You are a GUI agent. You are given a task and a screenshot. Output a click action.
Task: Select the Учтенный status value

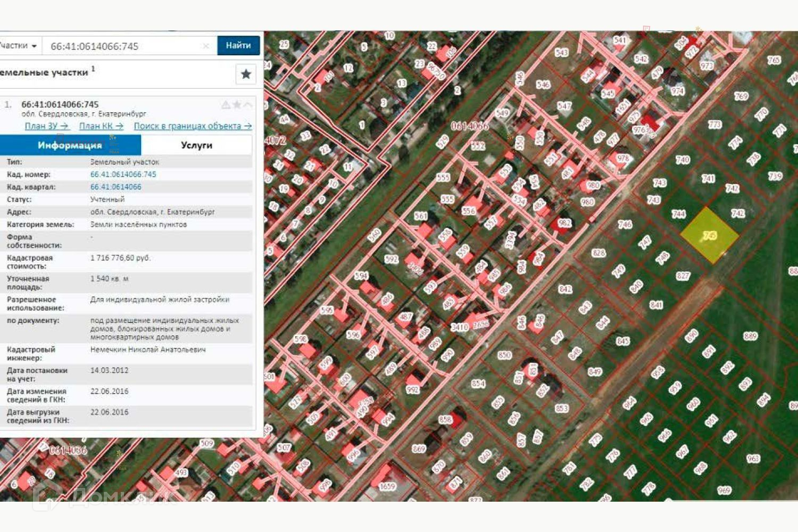[x=107, y=199]
